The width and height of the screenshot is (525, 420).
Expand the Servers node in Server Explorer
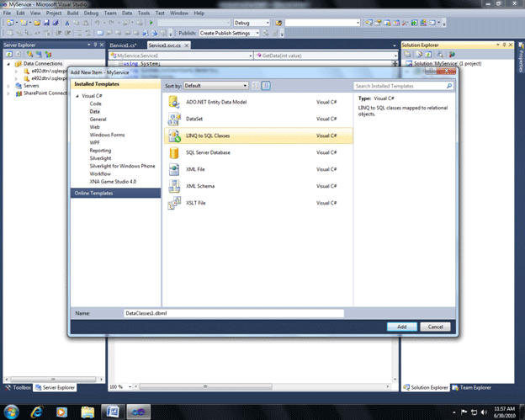[8, 86]
